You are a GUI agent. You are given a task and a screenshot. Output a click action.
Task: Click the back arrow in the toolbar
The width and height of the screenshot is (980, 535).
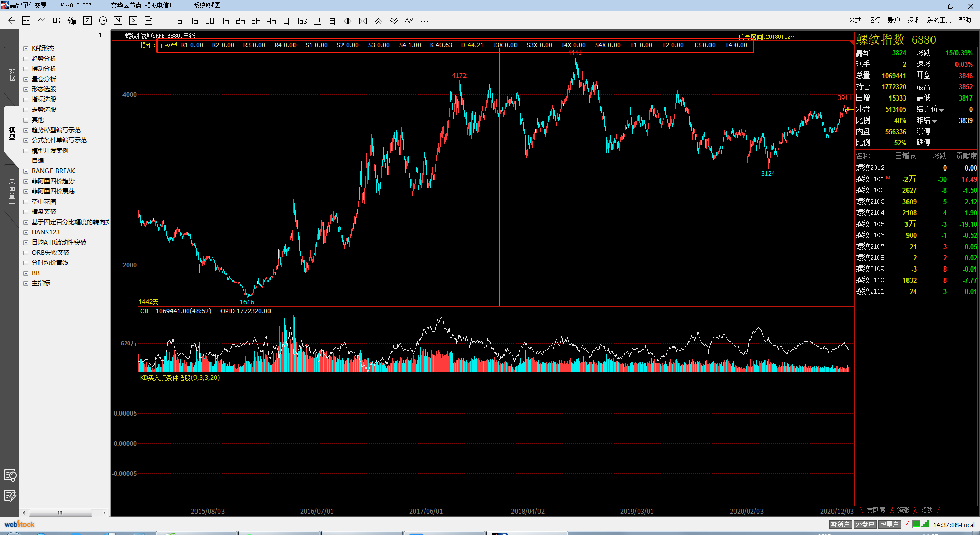tap(11, 21)
